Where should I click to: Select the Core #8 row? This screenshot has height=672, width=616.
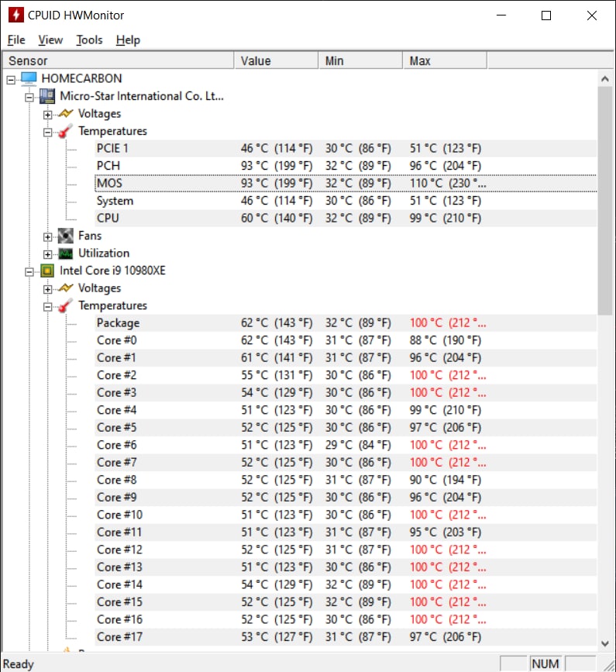click(x=346, y=480)
